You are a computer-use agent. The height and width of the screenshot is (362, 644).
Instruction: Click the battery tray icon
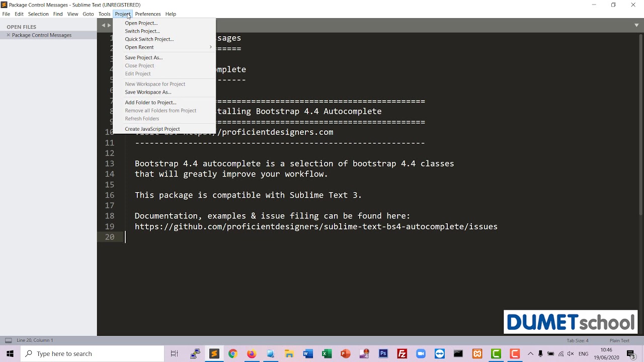(550, 353)
